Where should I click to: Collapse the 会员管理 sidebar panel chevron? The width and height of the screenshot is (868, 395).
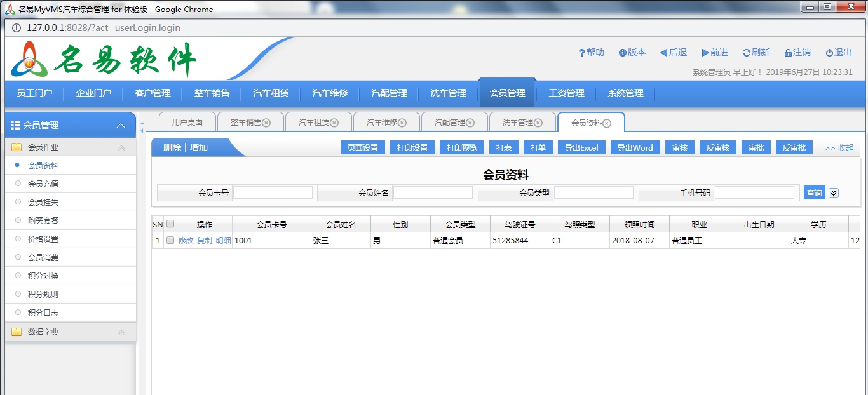click(121, 124)
